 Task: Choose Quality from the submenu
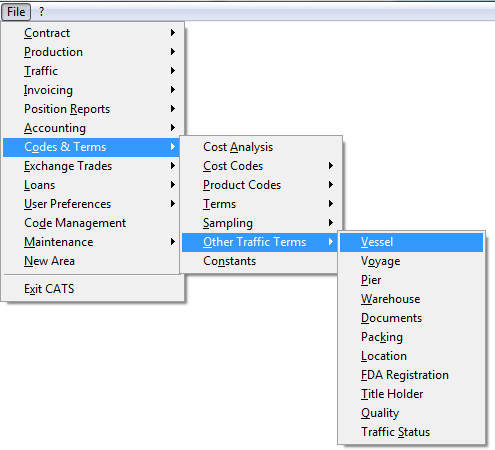click(x=411, y=413)
